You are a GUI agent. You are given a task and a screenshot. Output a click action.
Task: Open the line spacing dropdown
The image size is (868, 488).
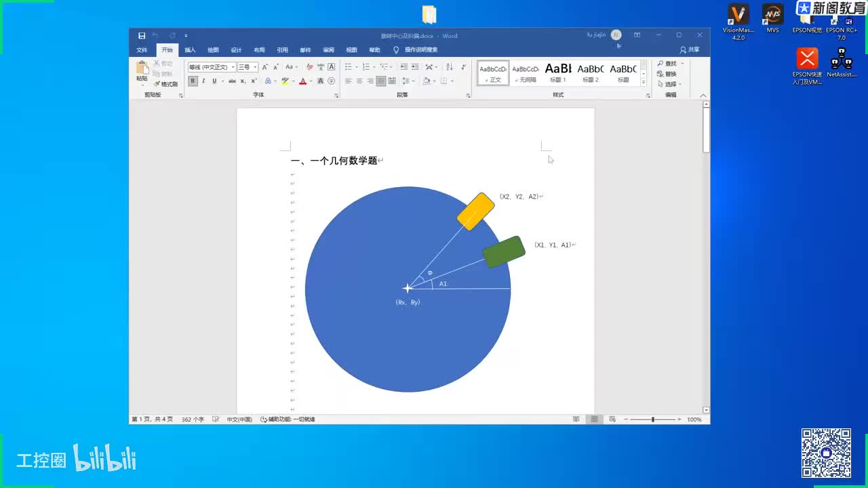pyautogui.click(x=410, y=81)
